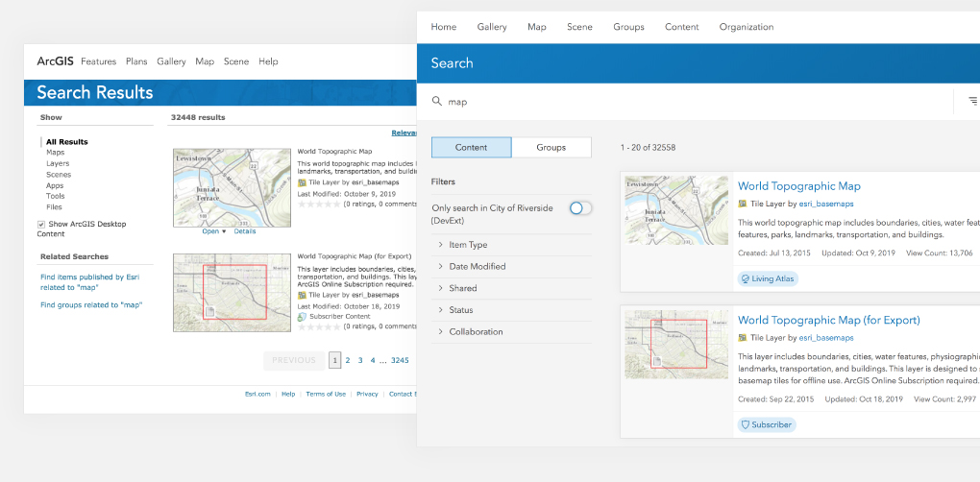The width and height of the screenshot is (980, 482).
Task: Toggle Only search in City of Riverside
Action: coord(580,208)
